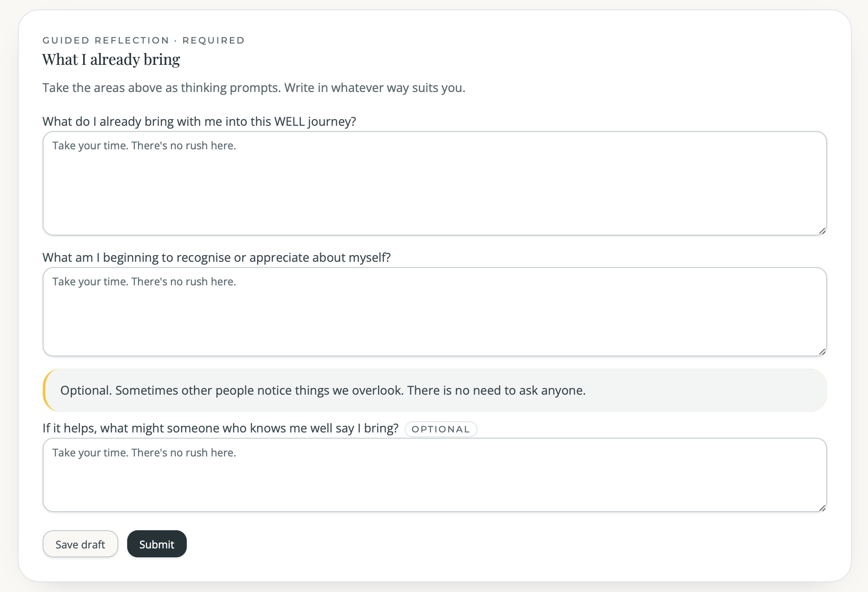The width and height of the screenshot is (868, 592).
Task: Click the 'Take the areas above as thinking prompts' text
Action: (x=254, y=88)
